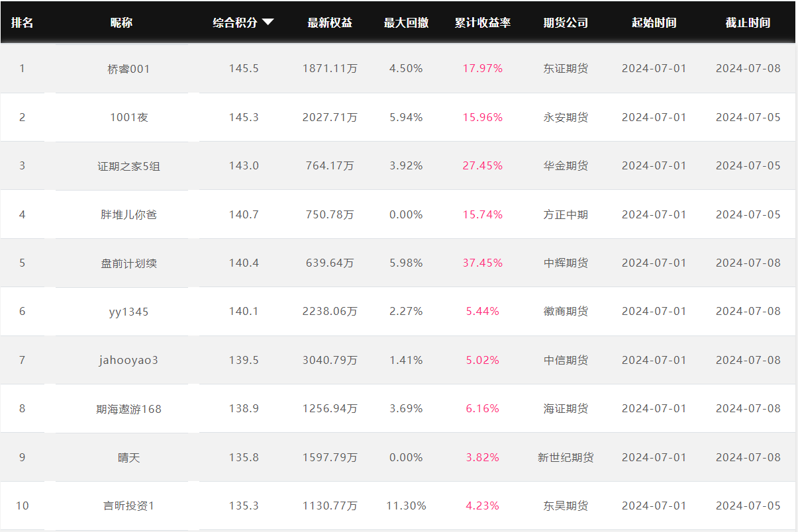Select score 135.8 cell

click(x=244, y=457)
